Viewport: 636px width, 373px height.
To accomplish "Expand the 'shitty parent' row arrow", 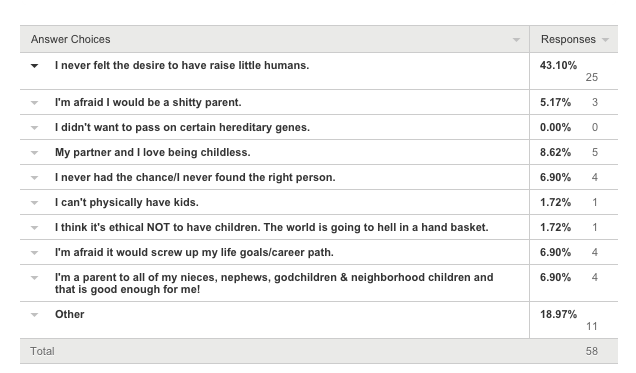I will point(34,103).
